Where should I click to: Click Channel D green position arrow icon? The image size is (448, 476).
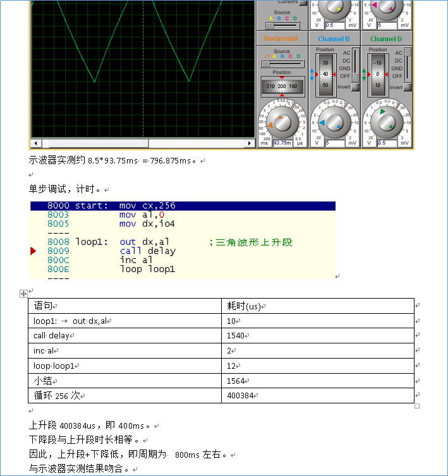[364, 74]
